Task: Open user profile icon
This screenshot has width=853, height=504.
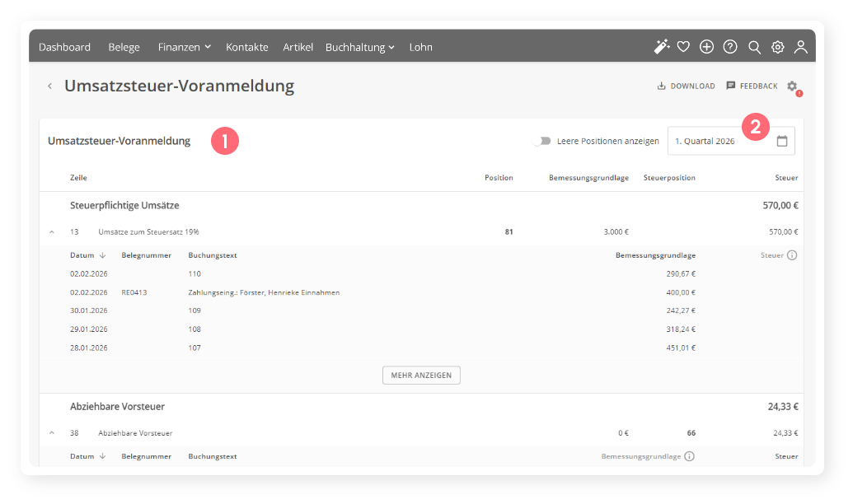Action: tap(800, 47)
